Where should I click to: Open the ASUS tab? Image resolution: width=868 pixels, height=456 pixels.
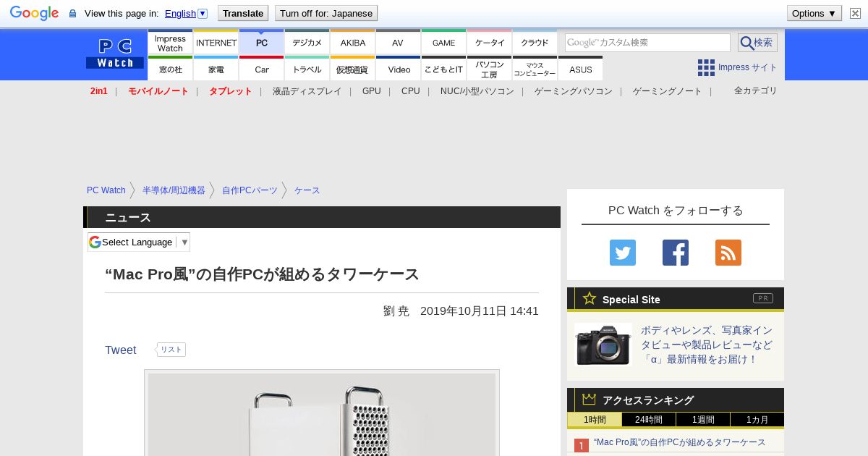[x=581, y=69]
